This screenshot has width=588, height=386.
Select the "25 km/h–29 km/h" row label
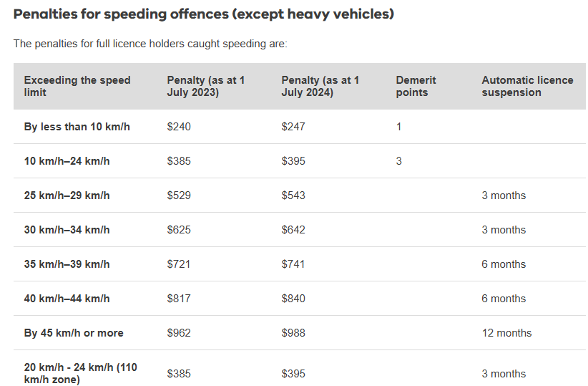(x=67, y=196)
